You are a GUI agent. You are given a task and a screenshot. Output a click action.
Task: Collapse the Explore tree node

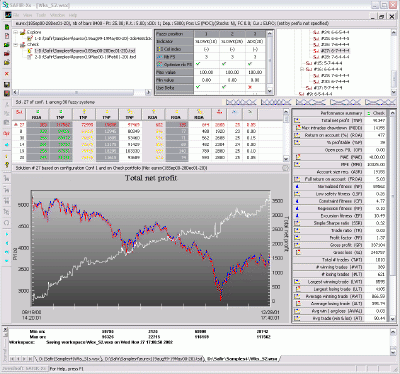point(16,32)
